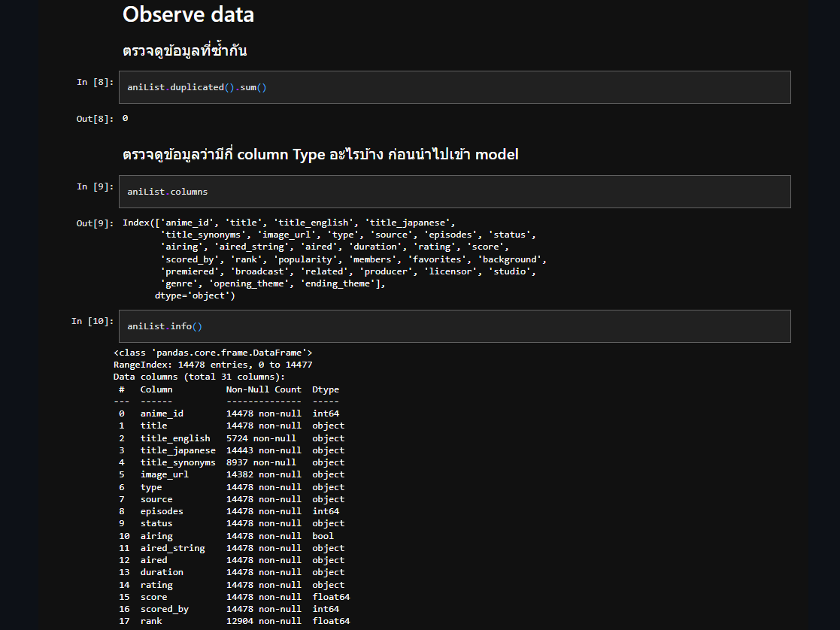
Task: Click 'licensor' in the Index output
Action: (x=450, y=271)
